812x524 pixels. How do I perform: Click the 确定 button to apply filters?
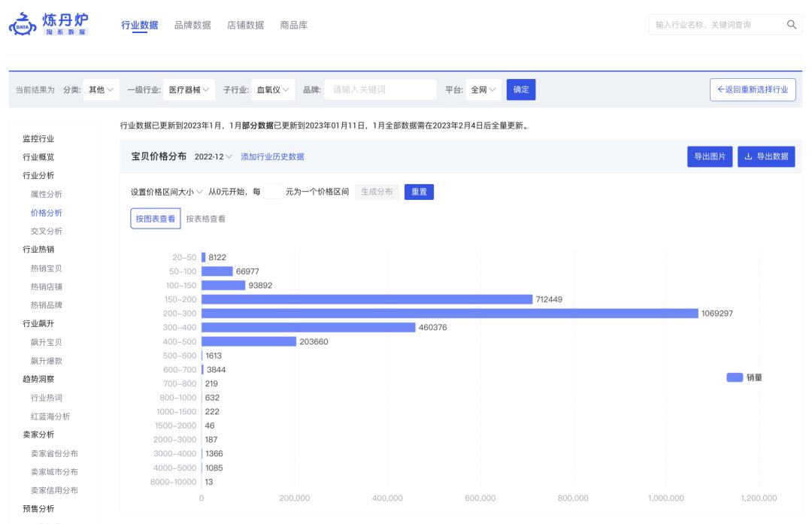[x=521, y=89]
